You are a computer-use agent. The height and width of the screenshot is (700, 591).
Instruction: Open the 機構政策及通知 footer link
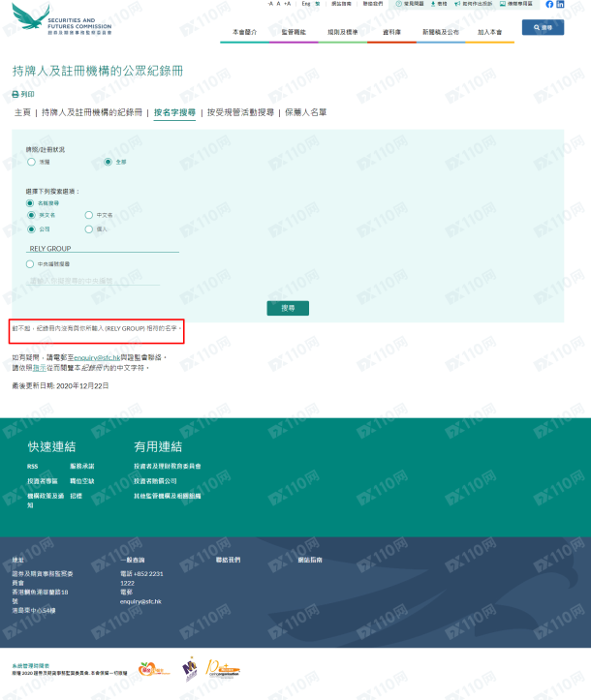click(46, 501)
